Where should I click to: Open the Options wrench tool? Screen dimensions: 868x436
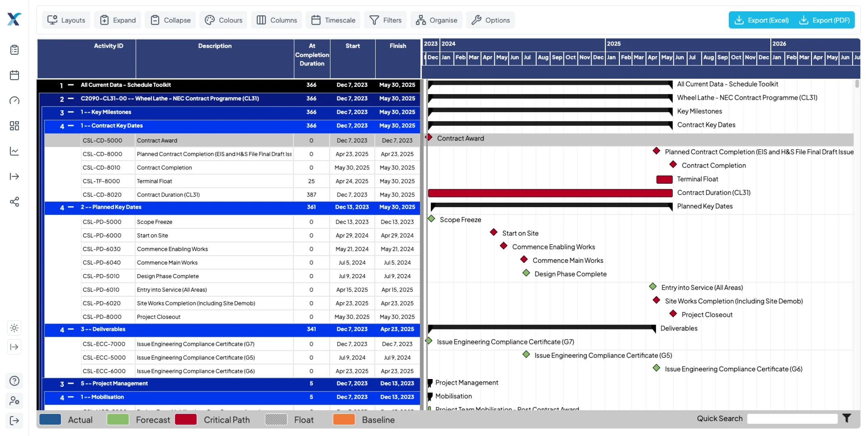click(x=490, y=20)
